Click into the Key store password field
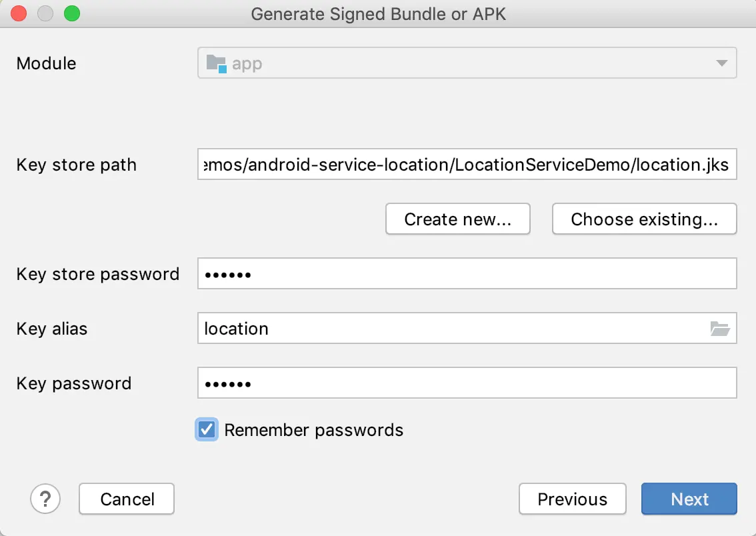 (x=467, y=274)
